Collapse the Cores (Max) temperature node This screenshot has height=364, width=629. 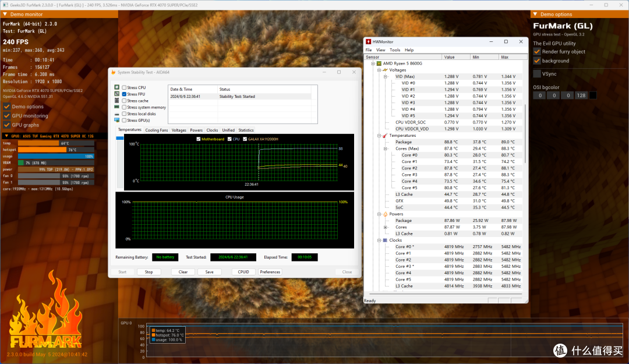pyautogui.click(x=386, y=149)
